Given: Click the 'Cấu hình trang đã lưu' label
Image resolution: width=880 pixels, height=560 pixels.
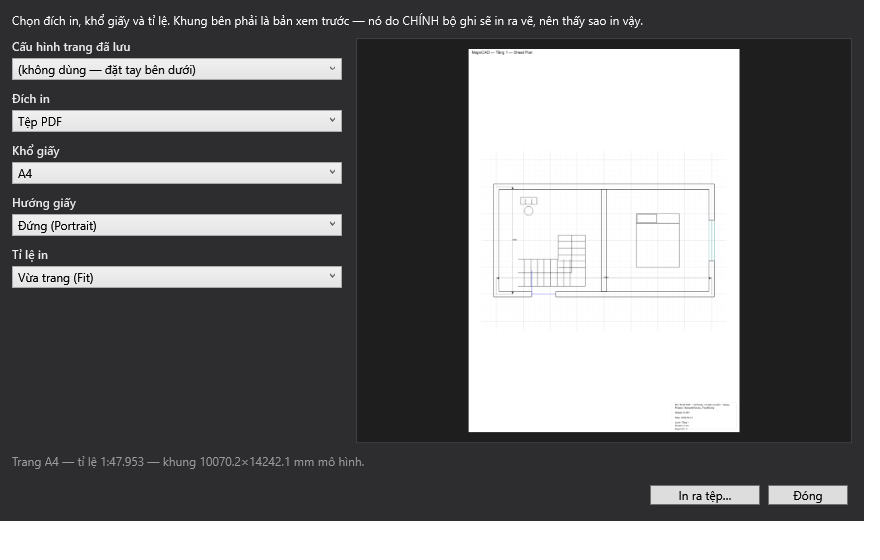Looking at the screenshot, I should tap(71, 47).
